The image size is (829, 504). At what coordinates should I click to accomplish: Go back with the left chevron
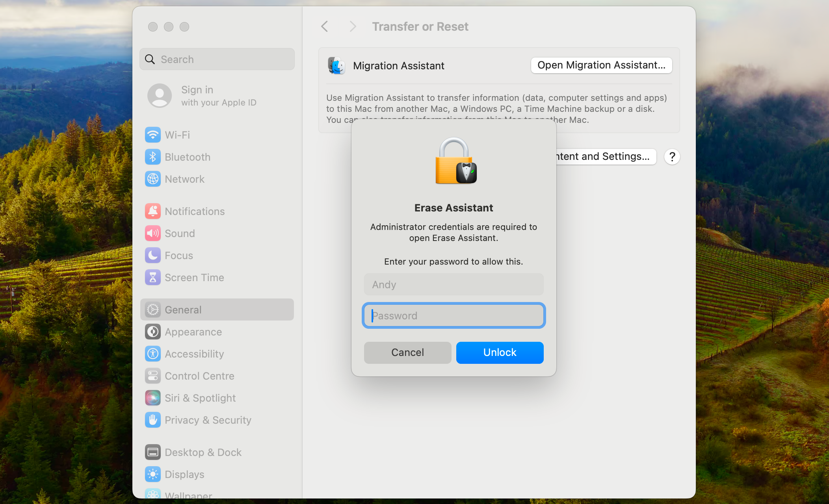[x=325, y=26]
